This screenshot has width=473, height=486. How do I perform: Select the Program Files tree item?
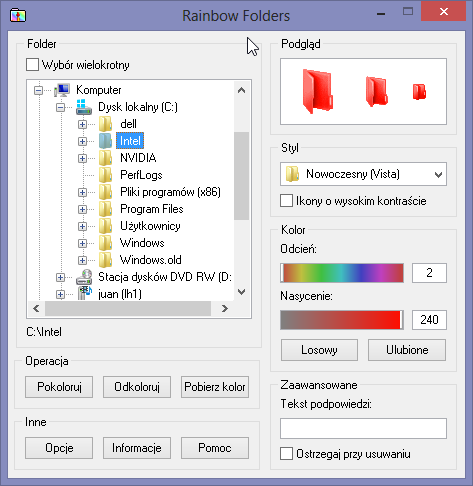tap(152, 209)
